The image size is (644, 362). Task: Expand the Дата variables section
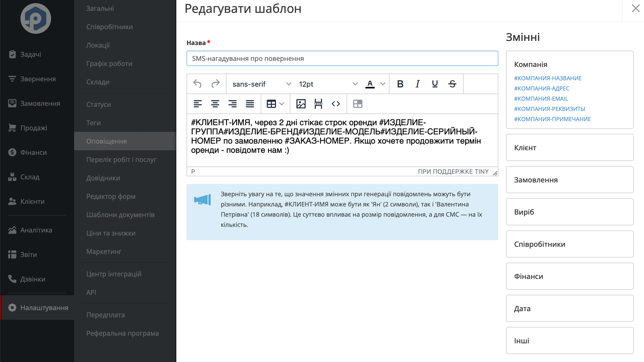[x=570, y=308]
